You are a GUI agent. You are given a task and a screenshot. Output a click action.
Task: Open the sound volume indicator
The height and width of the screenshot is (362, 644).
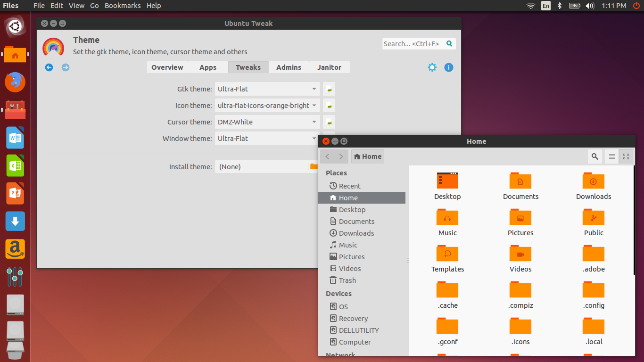pyautogui.click(x=590, y=6)
